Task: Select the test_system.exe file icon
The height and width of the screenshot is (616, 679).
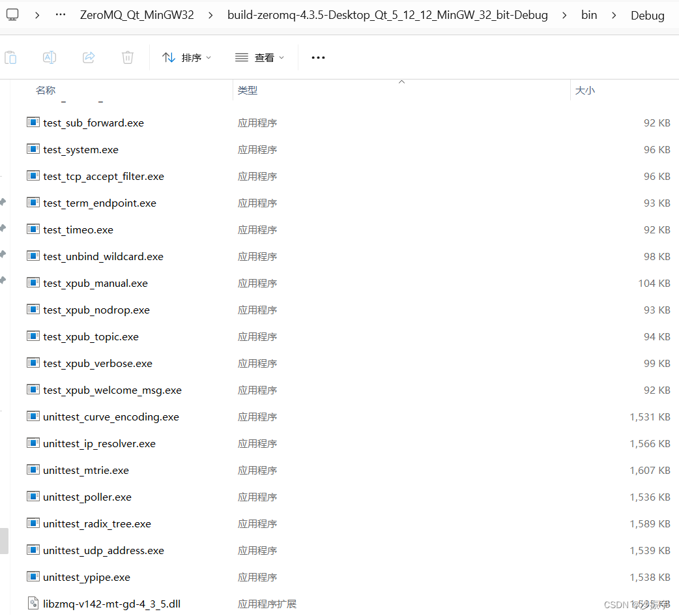Action: tap(33, 149)
